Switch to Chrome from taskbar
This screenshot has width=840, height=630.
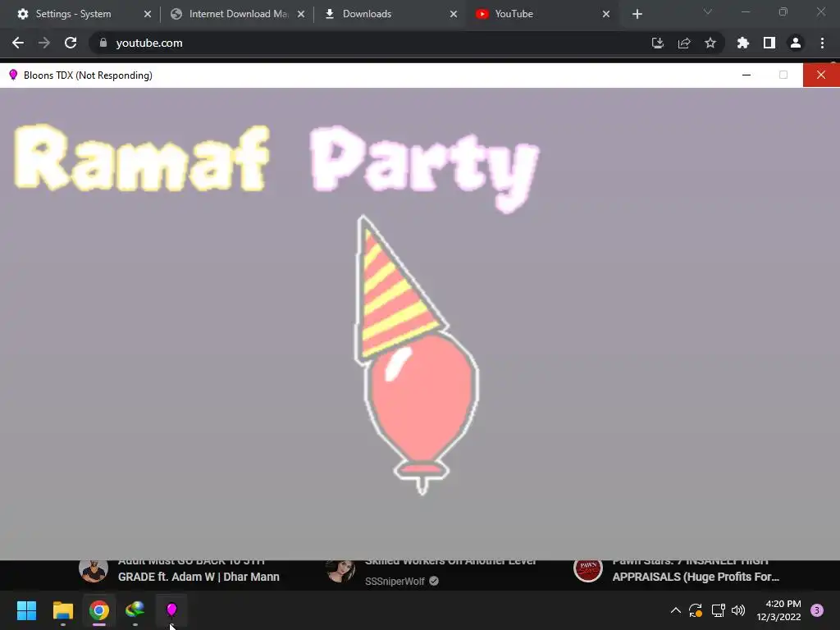click(99, 610)
